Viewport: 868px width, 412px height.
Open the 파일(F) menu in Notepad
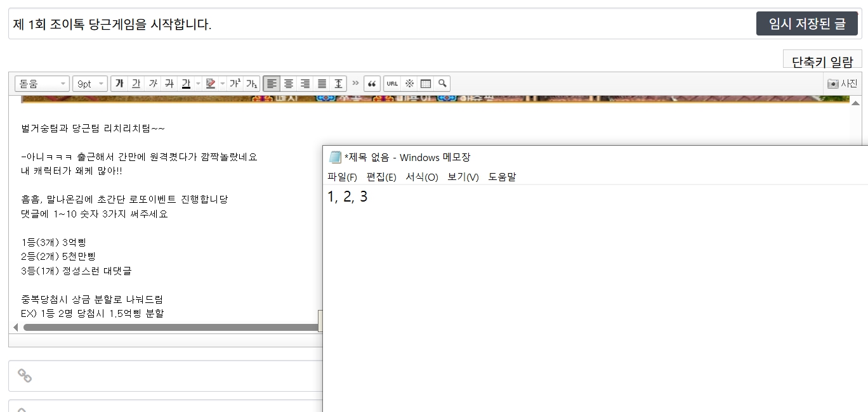[342, 177]
